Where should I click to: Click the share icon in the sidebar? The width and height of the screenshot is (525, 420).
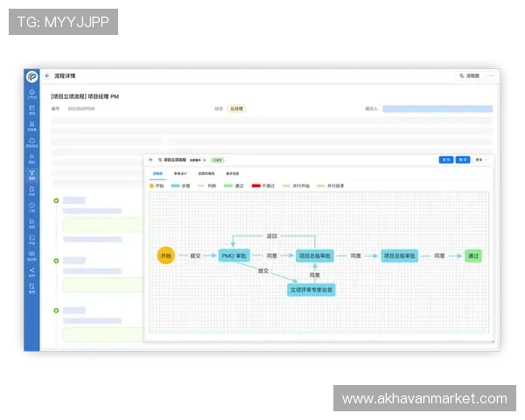[x=31, y=270]
